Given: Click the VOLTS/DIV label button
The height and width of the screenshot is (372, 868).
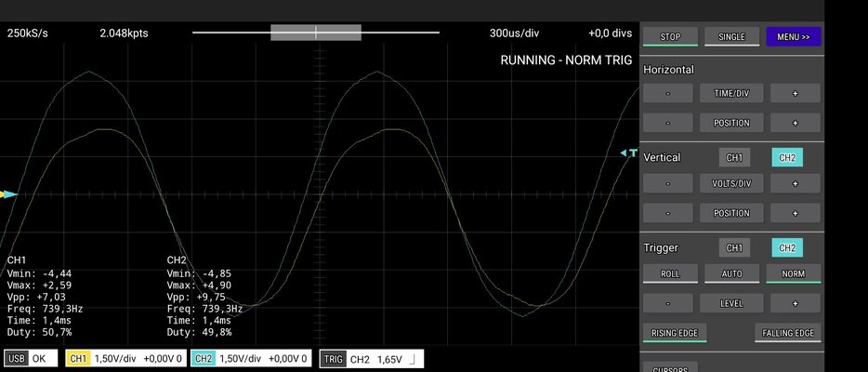Looking at the screenshot, I should tap(731, 183).
